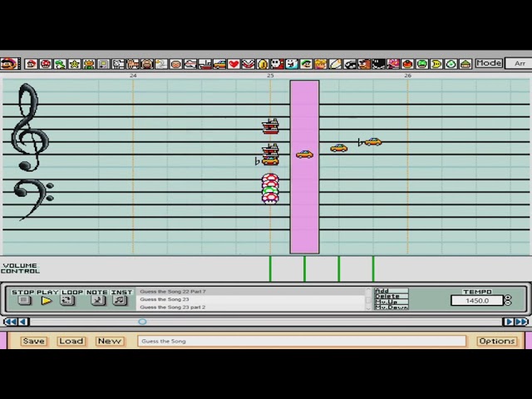
Task: Click Add in arrangement list controls
Action: point(392,291)
